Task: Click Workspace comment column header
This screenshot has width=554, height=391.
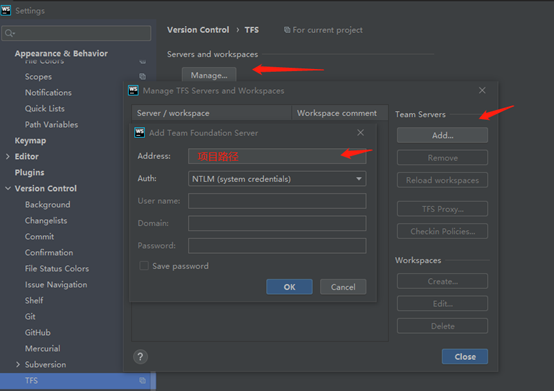Action: coord(340,113)
